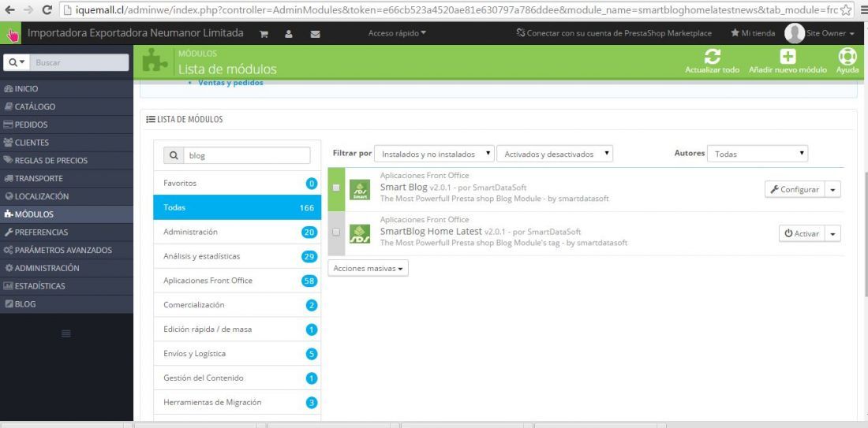Collapse the sidebar with the hamburger icon
This screenshot has height=428, width=868.
click(x=65, y=333)
